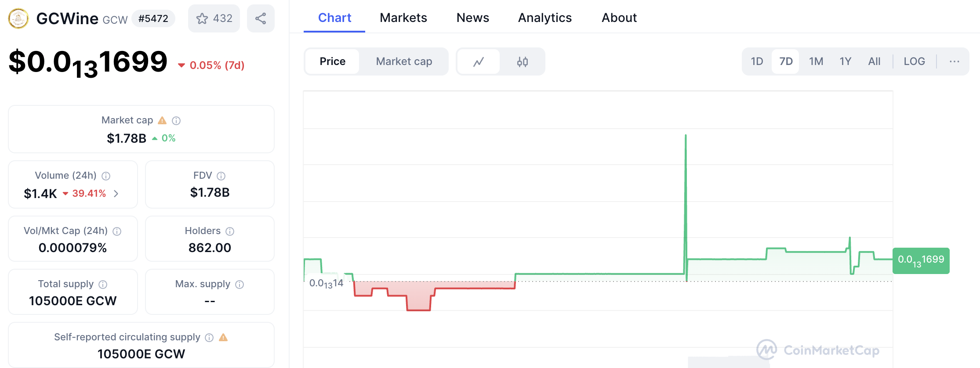
Task: Set chart range to 1D
Action: 757,61
